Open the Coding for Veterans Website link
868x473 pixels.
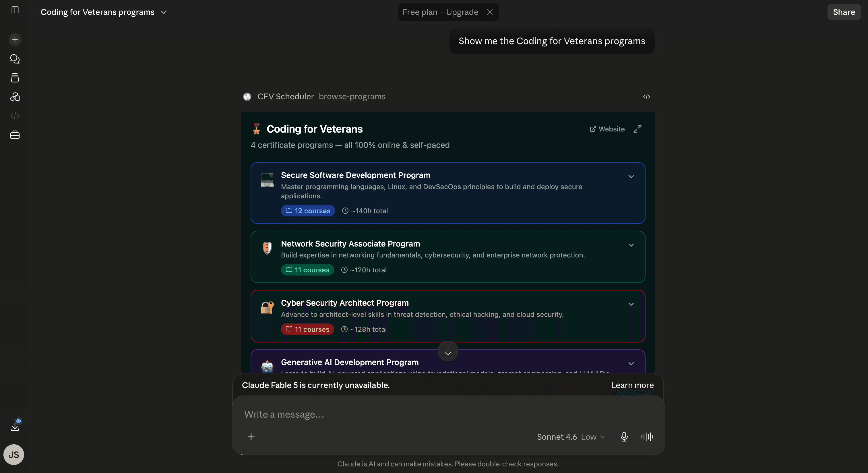pyautogui.click(x=607, y=129)
